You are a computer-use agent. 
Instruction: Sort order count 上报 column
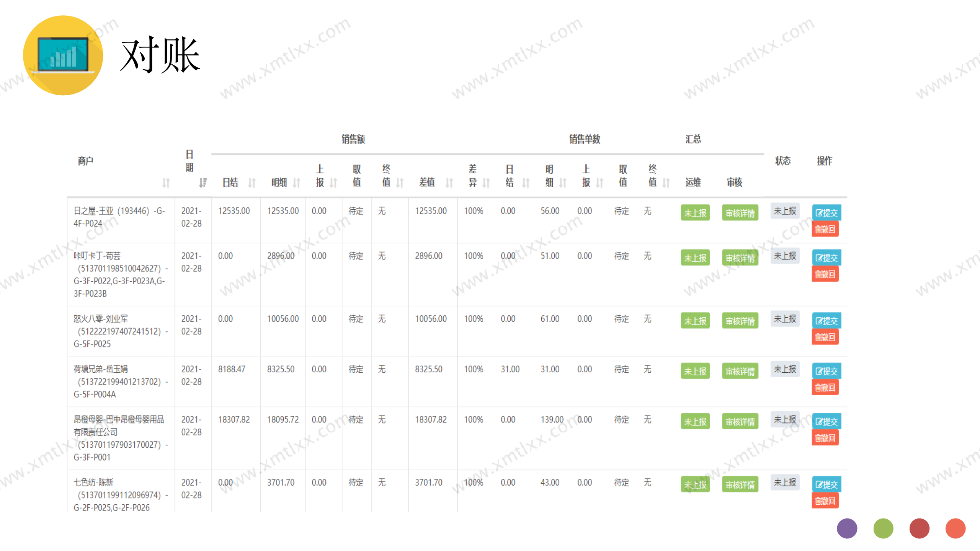[600, 183]
